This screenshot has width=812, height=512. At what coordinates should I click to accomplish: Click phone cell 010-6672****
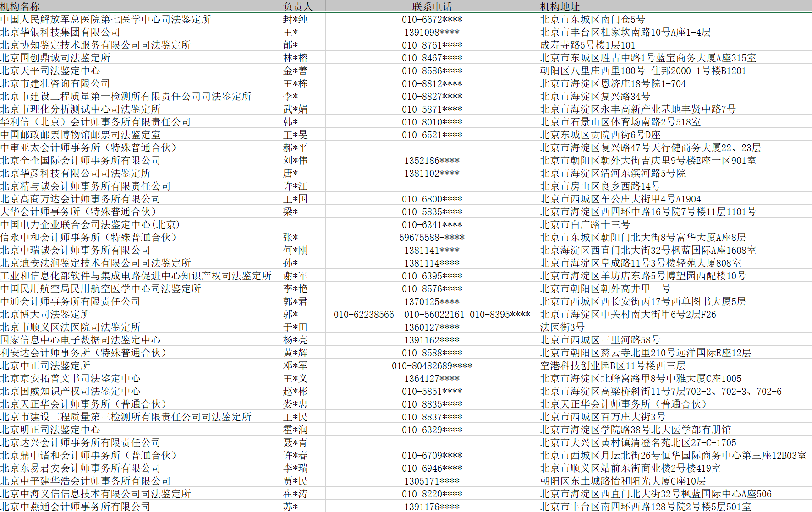pyautogui.click(x=432, y=19)
